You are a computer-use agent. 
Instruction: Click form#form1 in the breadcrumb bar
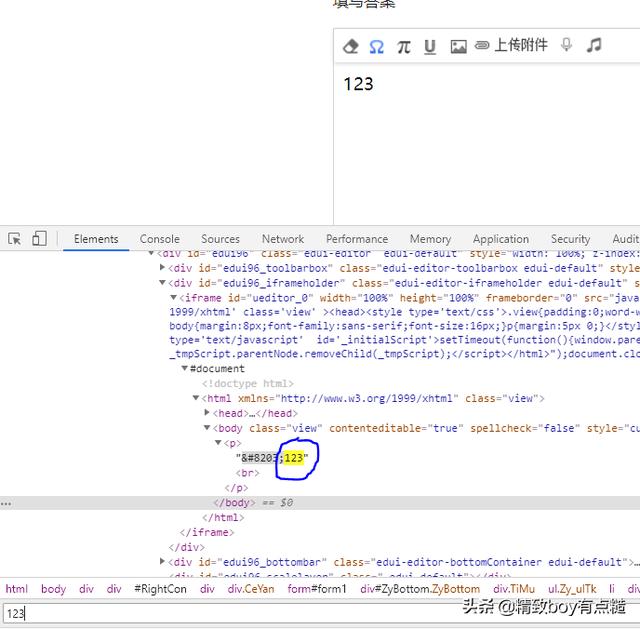click(317, 589)
